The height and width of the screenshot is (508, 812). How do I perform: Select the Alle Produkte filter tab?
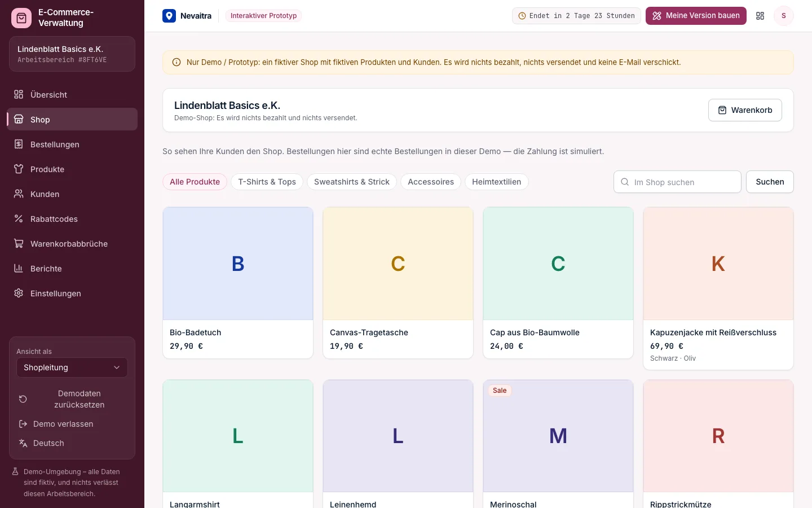pos(195,182)
